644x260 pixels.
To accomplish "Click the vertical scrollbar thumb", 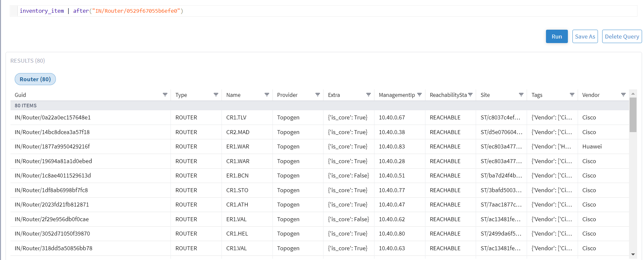I will 633,115.
